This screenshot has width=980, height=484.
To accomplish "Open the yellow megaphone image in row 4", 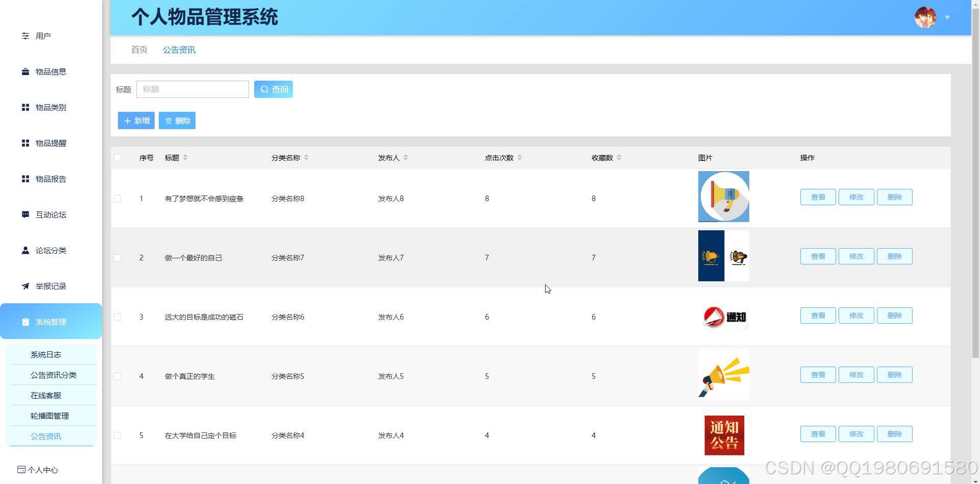I will (x=723, y=374).
